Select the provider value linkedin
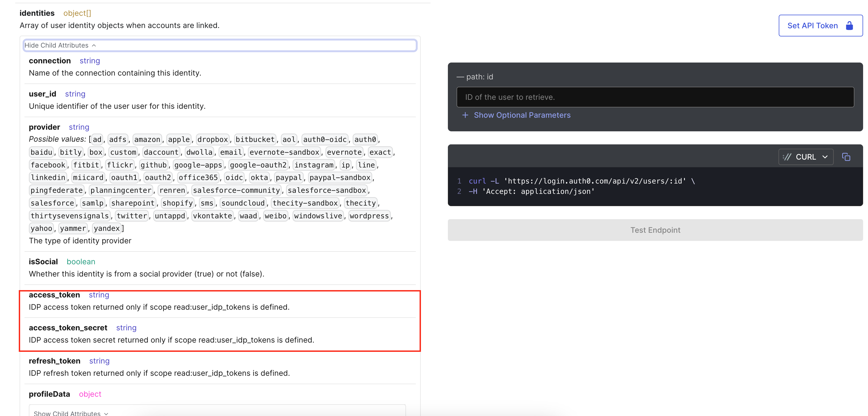This screenshot has height=416, width=868. click(x=48, y=177)
